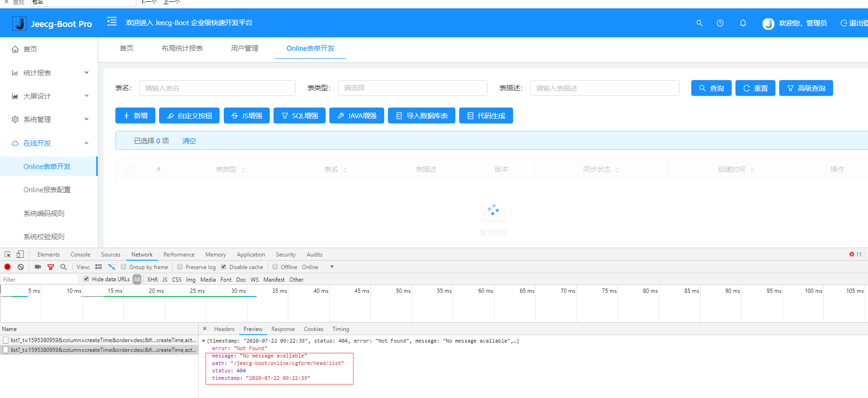
Task: Click the 查询 search button
Action: pyautogui.click(x=711, y=88)
